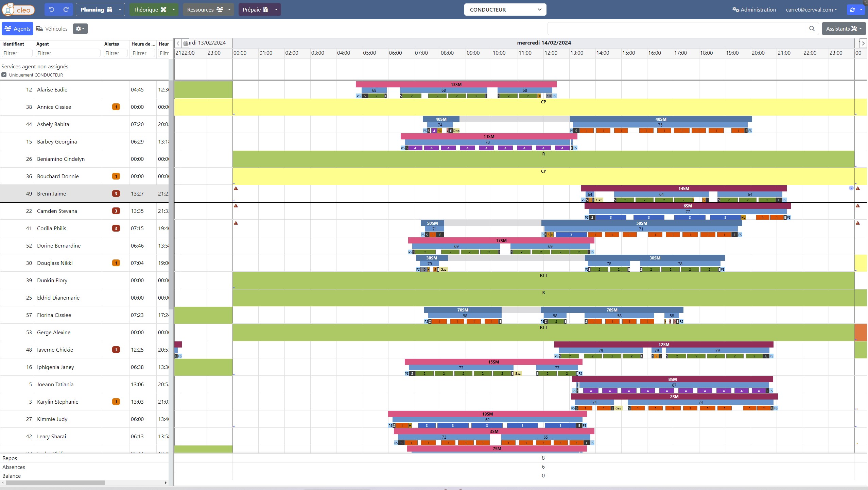Click the redo arrow icon
The height and width of the screenshot is (490, 868).
pos(66,10)
